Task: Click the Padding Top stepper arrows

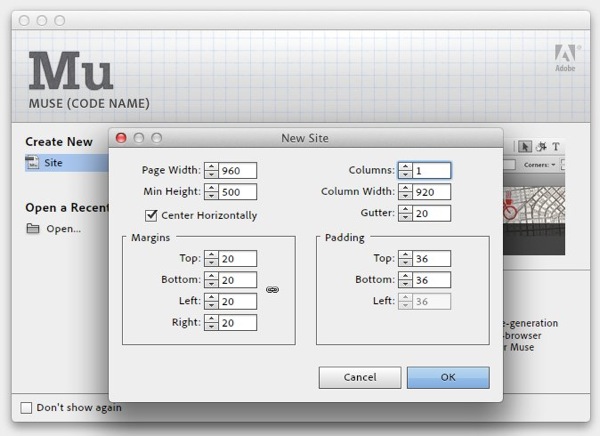Action: pos(405,258)
